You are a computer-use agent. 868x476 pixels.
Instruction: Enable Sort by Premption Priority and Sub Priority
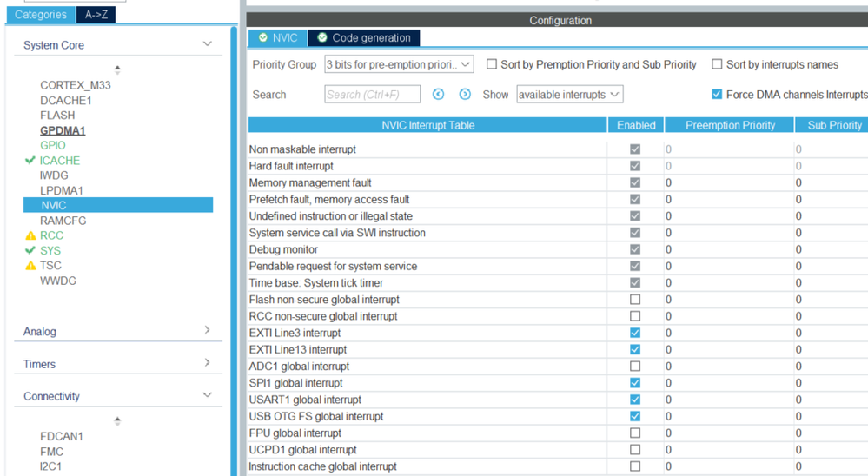(492, 64)
